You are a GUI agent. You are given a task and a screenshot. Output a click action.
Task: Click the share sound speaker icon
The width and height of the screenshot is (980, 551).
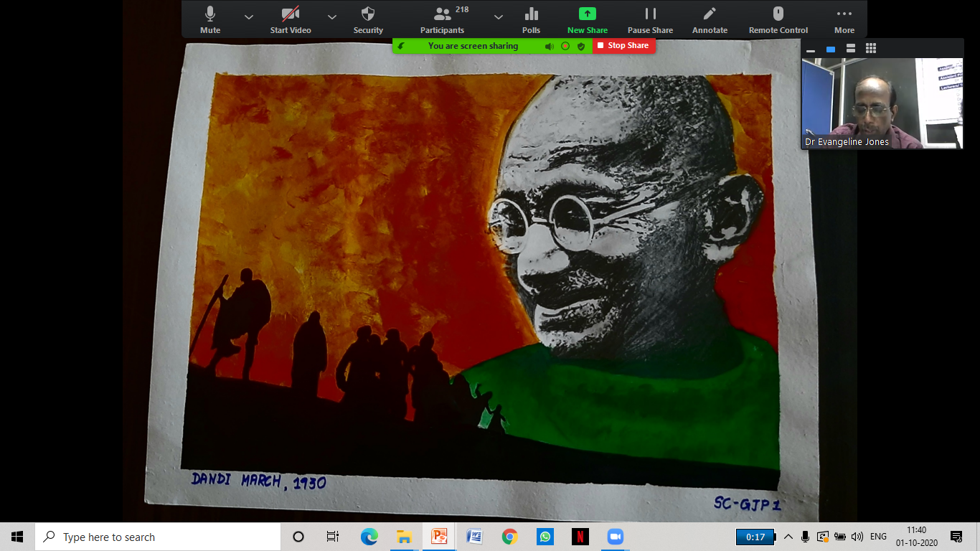pos(550,46)
